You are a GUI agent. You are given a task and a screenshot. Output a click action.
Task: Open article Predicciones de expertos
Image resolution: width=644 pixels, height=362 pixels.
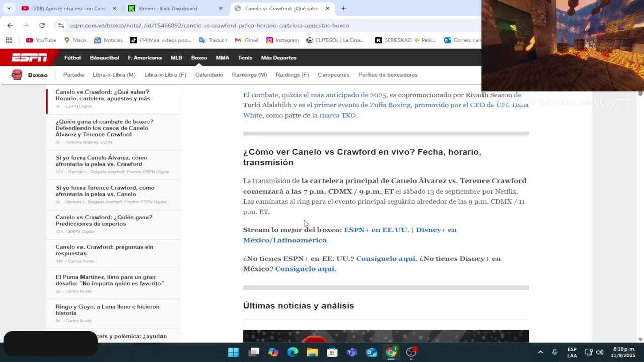[104, 220]
